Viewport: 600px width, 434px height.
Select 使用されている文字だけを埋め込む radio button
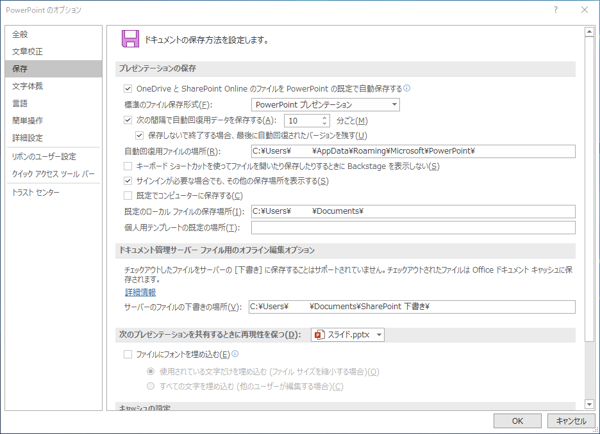(151, 371)
